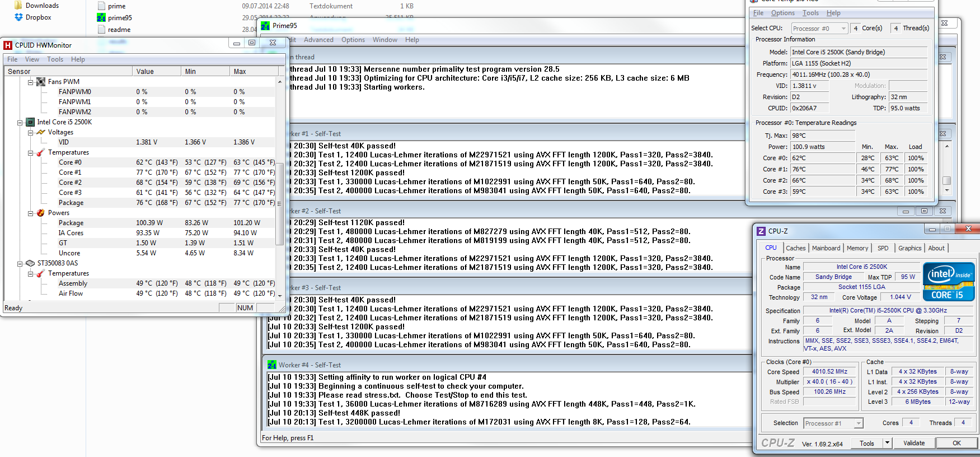Open the HWMonitor Help menu
The width and height of the screenshot is (980, 457).
click(78, 59)
